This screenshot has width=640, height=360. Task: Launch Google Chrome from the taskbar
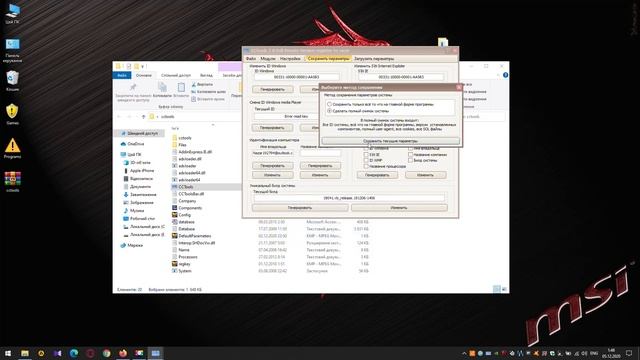[107, 353]
